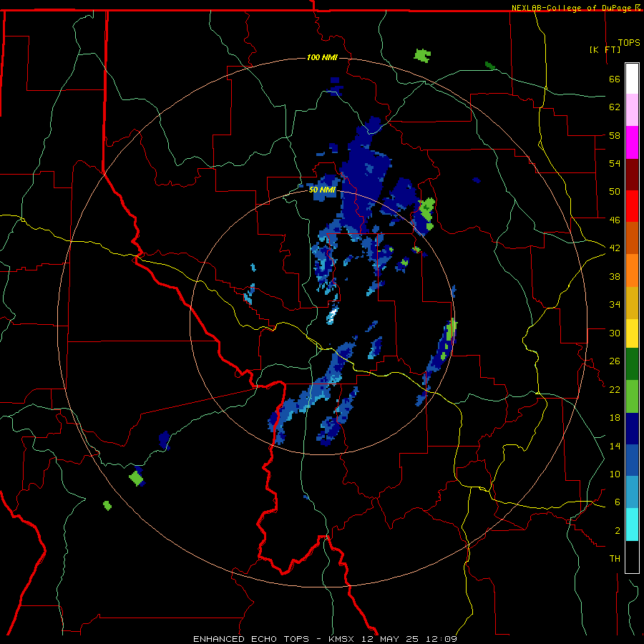Click the legend value "14"
The image size is (644, 644).
pyautogui.click(x=615, y=446)
